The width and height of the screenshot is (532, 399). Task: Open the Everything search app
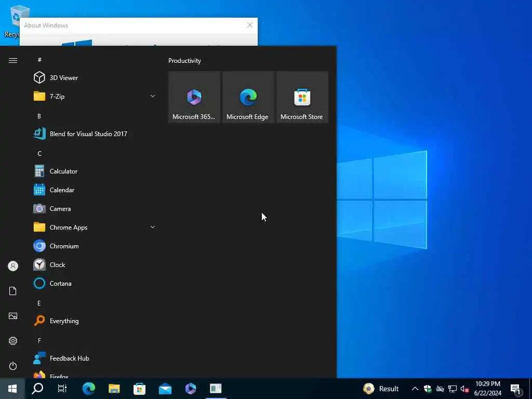(95, 321)
